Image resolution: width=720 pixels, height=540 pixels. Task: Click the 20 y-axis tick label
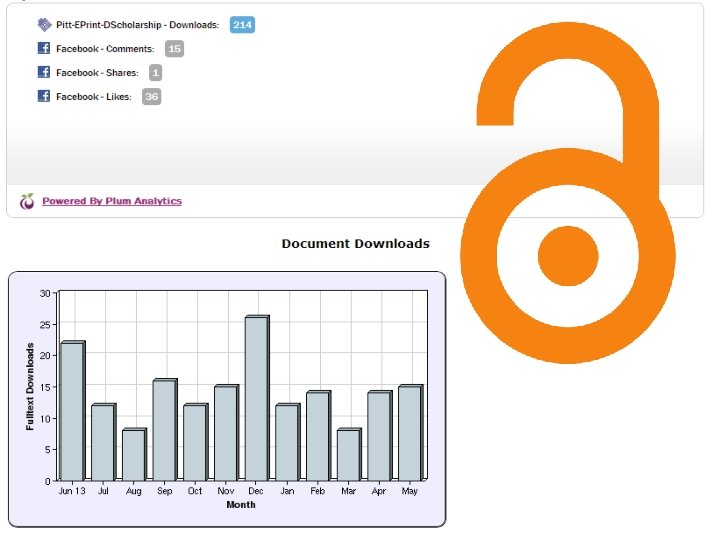coord(45,355)
